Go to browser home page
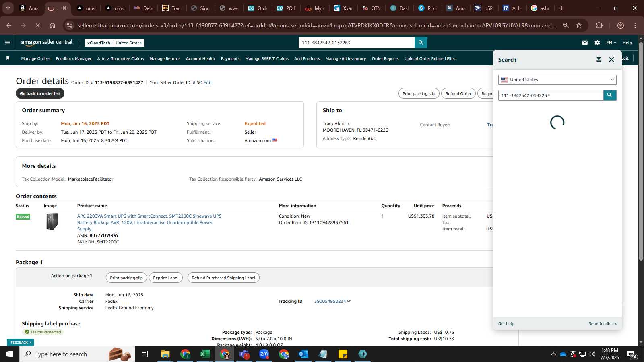Screen dimensions: 644x362 point(52,25)
